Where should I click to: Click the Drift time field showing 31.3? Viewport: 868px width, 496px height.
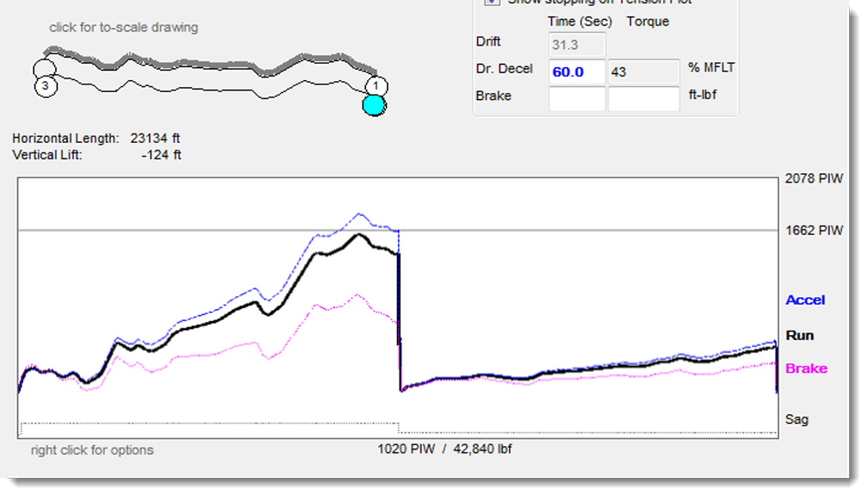pos(577,45)
